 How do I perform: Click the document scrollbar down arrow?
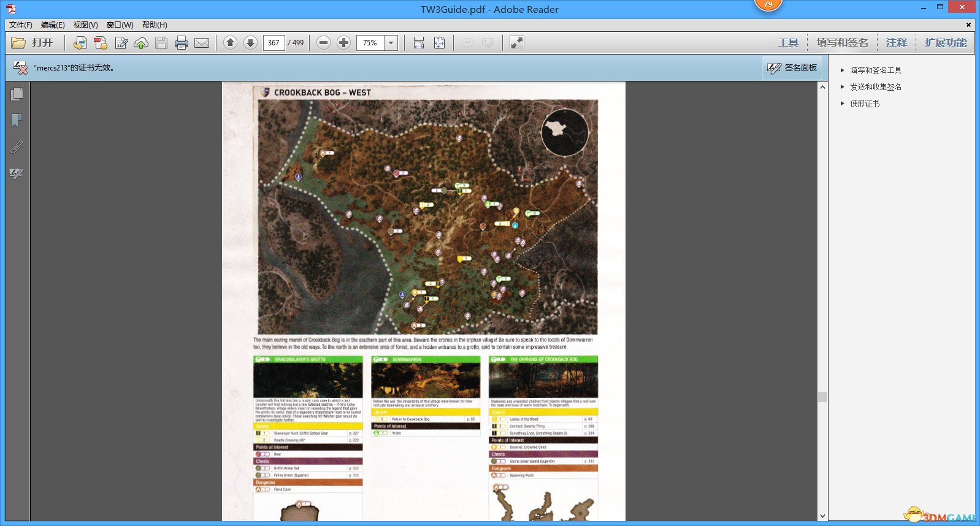pyautogui.click(x=822, y=516)
